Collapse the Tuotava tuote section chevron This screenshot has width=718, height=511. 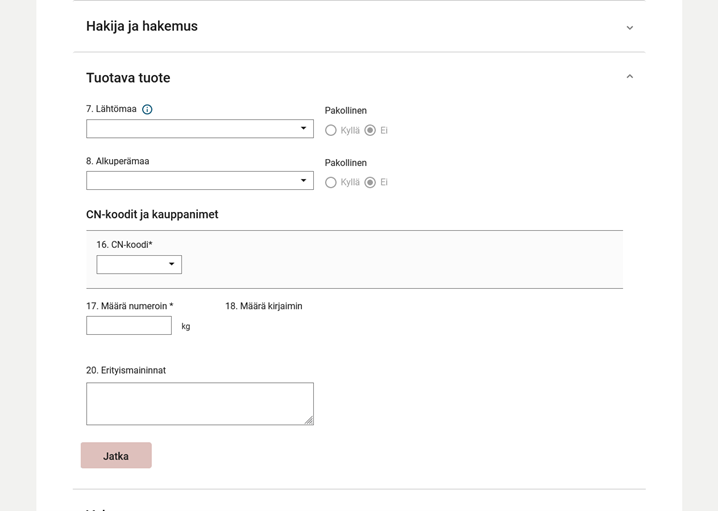click(629, 77)
